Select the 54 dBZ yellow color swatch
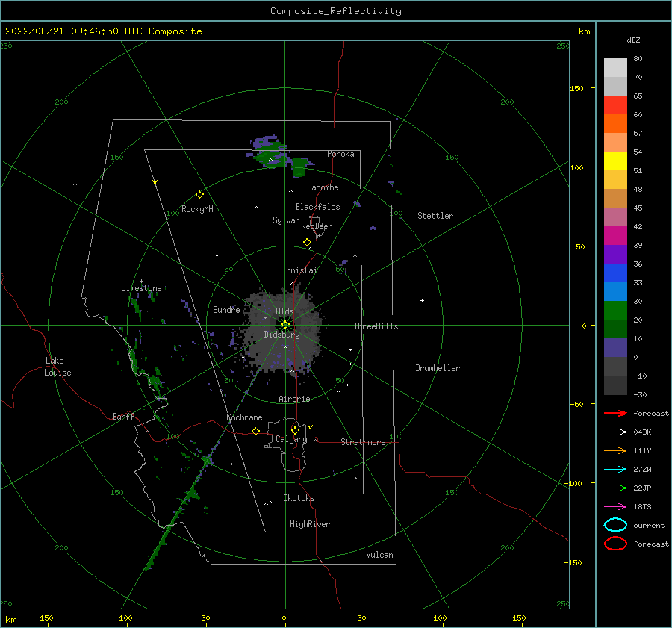Image resolution: width=672 pixels, height=628 pixels. pos(615,161)
